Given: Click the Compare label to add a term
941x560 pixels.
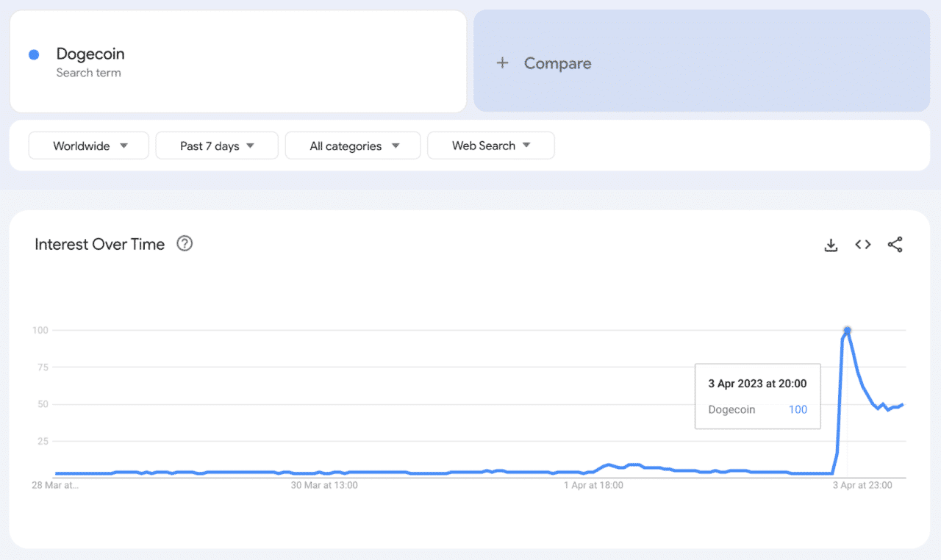Looking at the screenshot, I should pyautogui.click(x=557, y=63).
